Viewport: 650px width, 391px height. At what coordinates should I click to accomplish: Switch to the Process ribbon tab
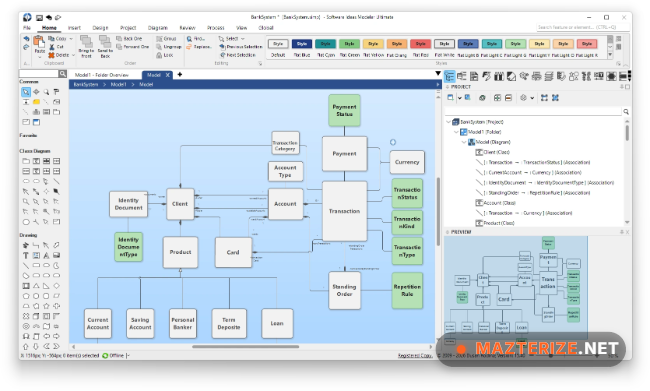216,28
